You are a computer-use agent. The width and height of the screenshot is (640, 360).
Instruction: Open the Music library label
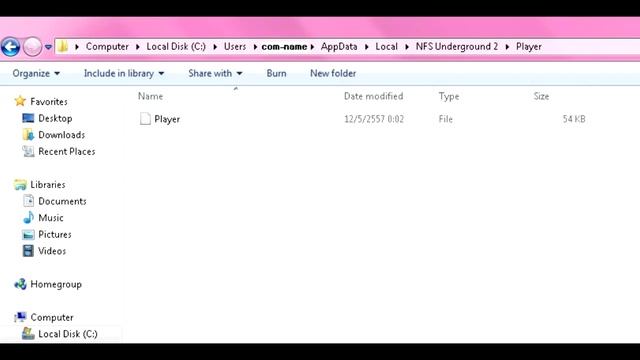[51, 218]
